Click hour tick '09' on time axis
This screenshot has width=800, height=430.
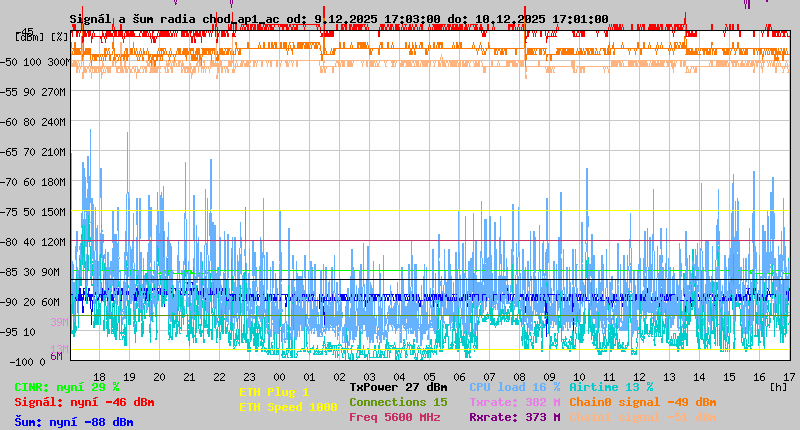click(x=549, y=377)
